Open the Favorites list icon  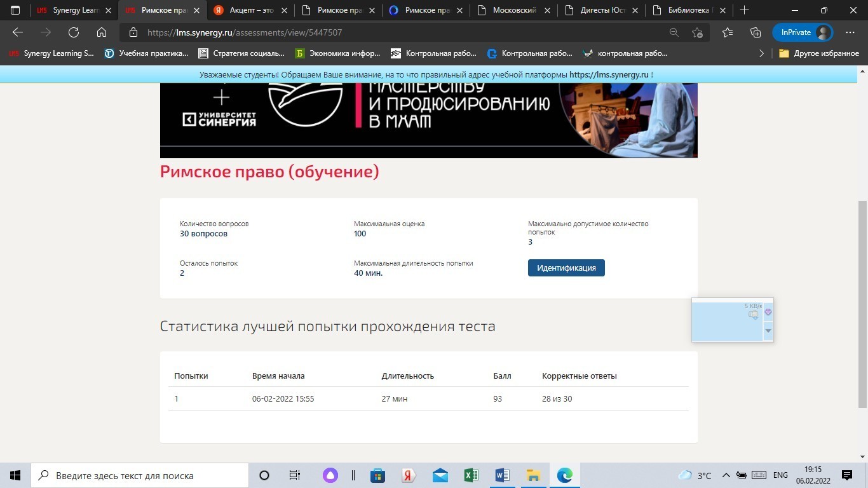[x=728, y=32]
